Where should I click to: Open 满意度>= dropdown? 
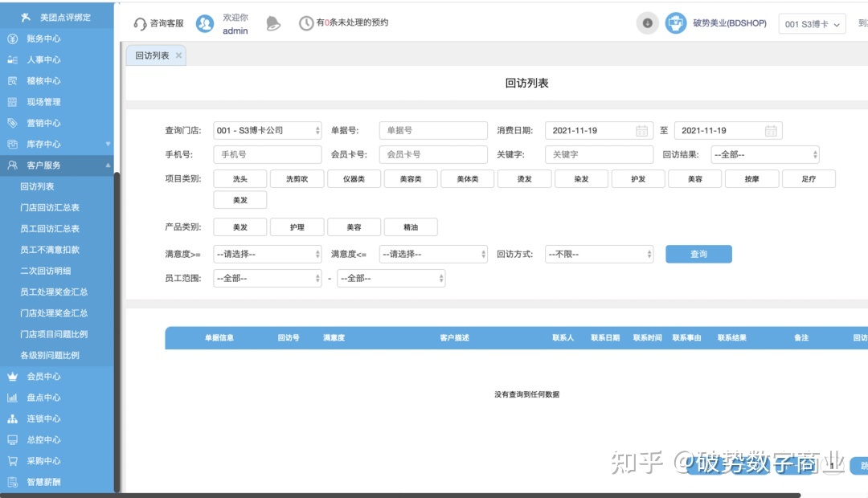(x=268, y=254)
